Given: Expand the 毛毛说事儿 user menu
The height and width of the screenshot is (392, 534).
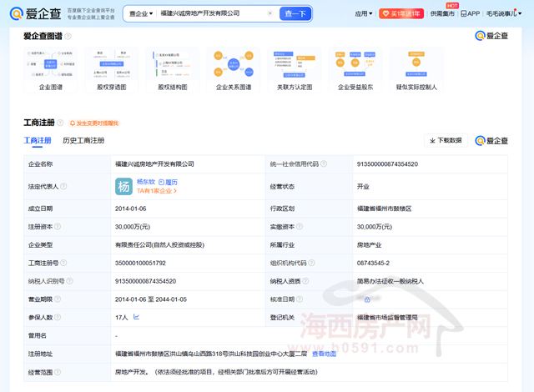Looking at the screenshot, I should (504, 13).
